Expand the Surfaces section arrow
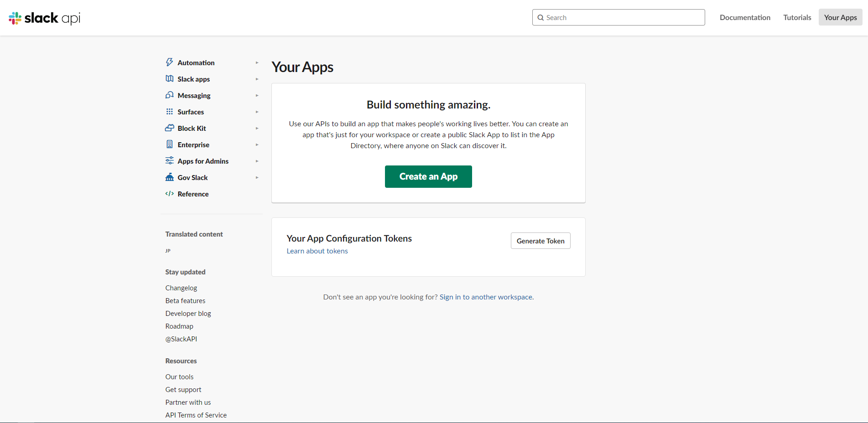This screenshot has width=868, height=423. point(257,112)
